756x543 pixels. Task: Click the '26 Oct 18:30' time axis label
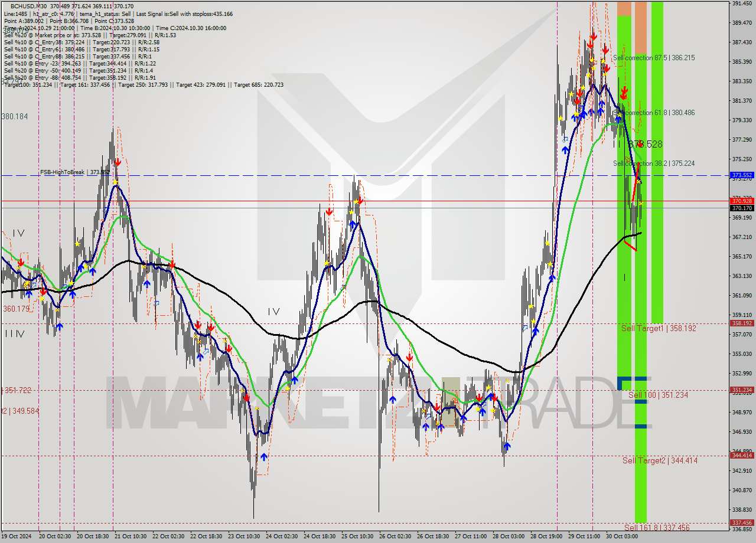point(433,537)
